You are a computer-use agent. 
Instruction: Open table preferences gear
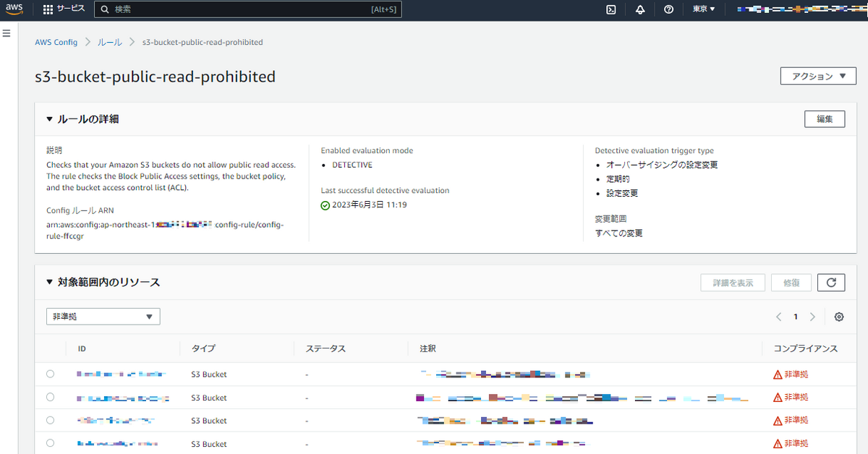(x=839, y=317)
